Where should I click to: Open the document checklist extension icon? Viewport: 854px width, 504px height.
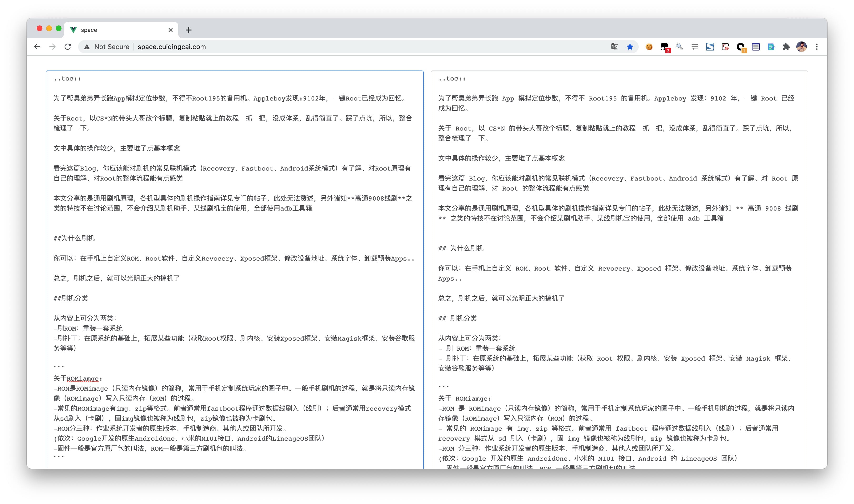click(771, 47)
